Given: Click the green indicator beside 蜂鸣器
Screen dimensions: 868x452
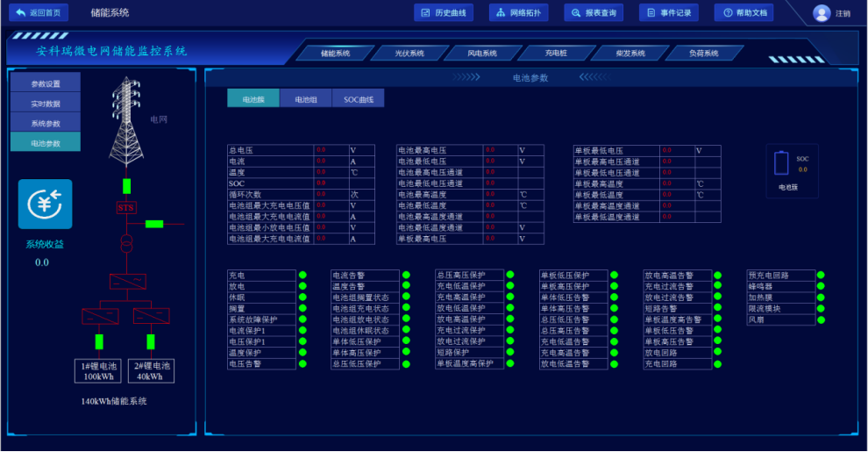Looking at the screenshot, I should pos(821,286).
